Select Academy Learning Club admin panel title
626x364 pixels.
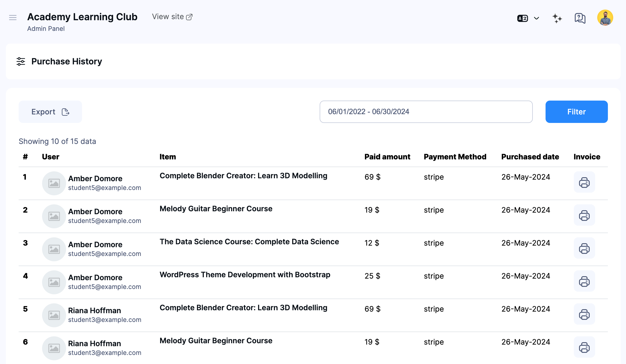pos(82,17)
